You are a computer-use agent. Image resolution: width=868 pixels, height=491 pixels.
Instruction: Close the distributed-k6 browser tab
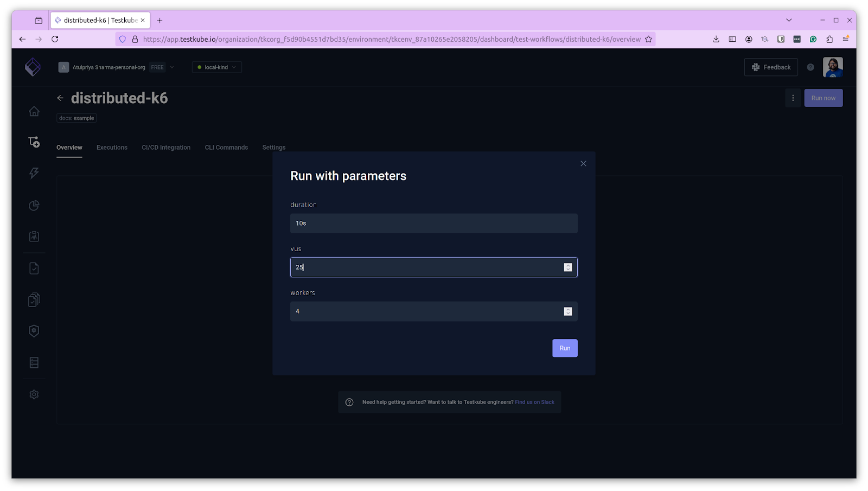(x=143, y=20)
